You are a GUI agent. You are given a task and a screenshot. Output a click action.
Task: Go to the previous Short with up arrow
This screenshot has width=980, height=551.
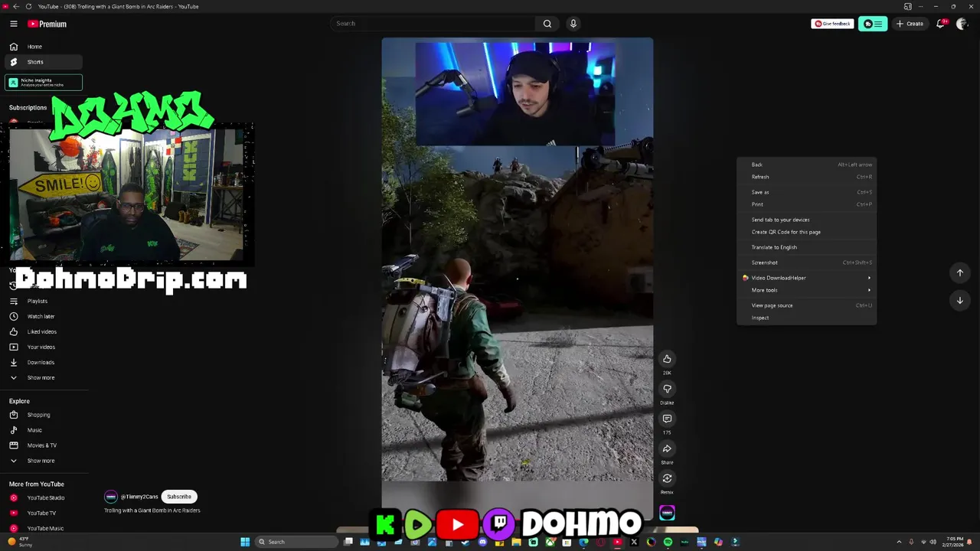[959, 272]
